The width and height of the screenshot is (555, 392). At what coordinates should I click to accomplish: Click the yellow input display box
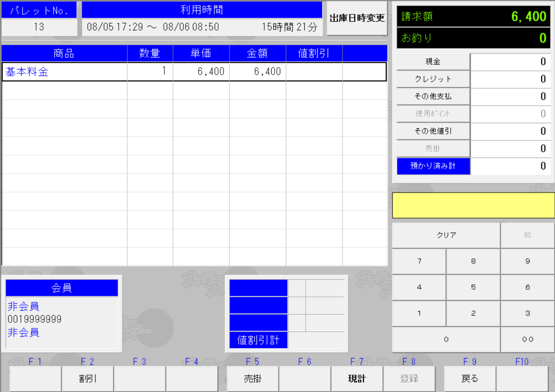(x=473, y=205)
